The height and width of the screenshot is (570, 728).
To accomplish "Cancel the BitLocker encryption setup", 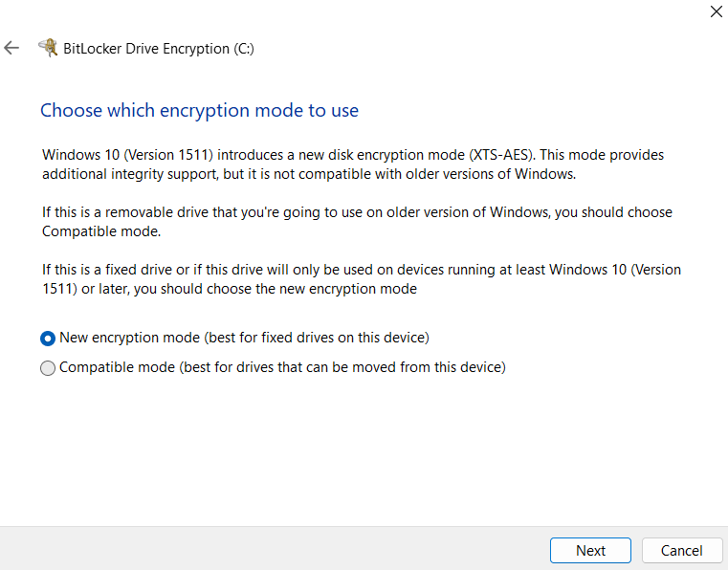I will point(681,551).
